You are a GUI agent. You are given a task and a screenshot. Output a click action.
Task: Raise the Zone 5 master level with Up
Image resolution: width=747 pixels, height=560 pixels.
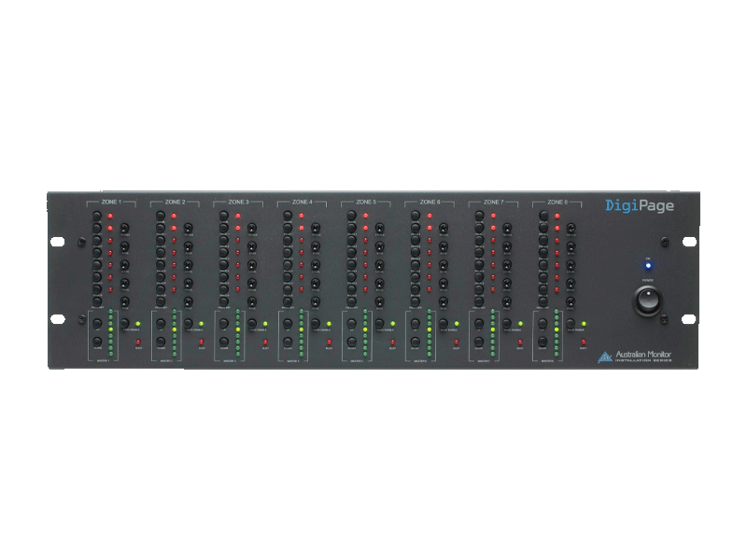351,325
